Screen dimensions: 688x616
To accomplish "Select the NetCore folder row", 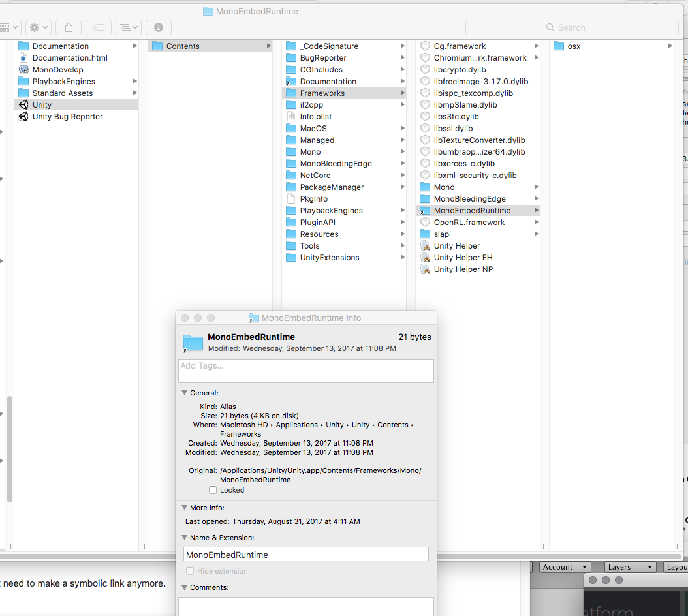I will (x=343, y=176).
